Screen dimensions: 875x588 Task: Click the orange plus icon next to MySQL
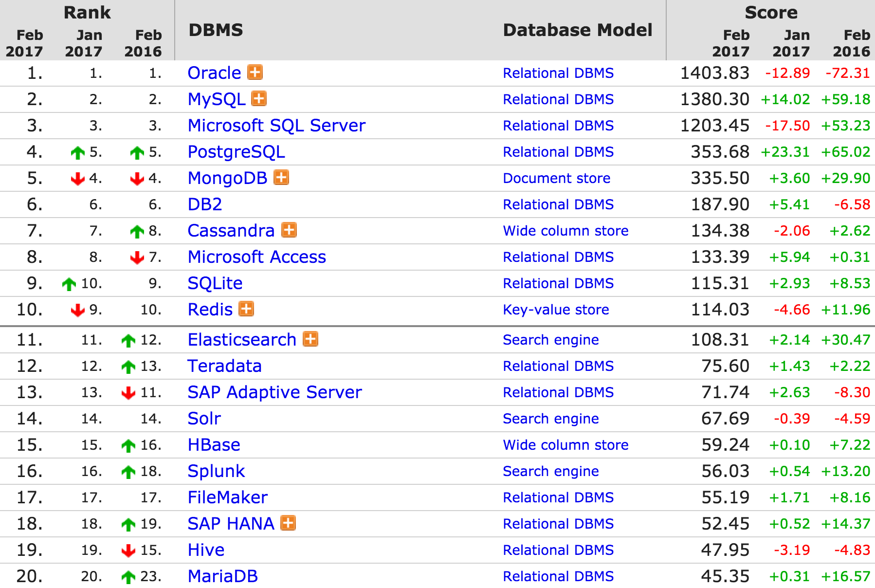(259, 98)
